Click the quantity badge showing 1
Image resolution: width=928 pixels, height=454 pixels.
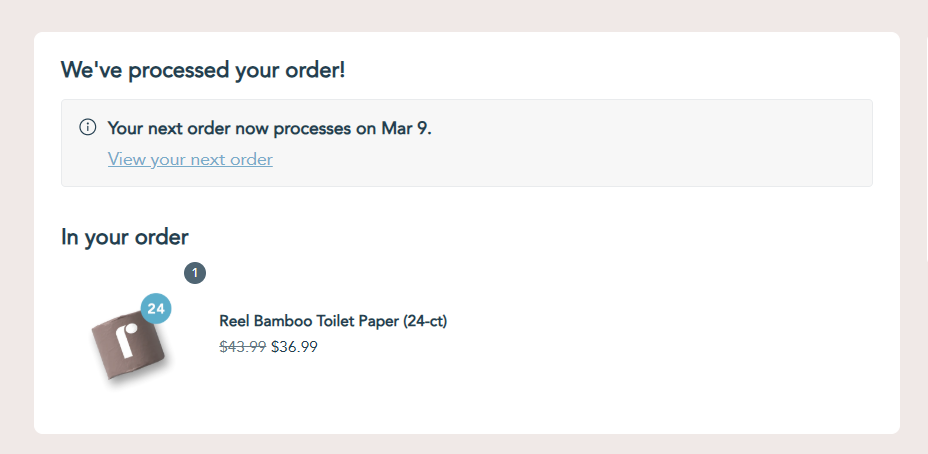tap(195, 272)
